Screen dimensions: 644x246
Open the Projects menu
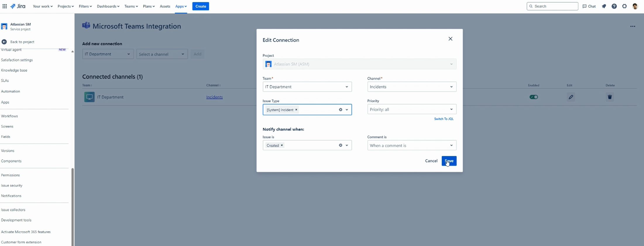[x=66, y=6]
